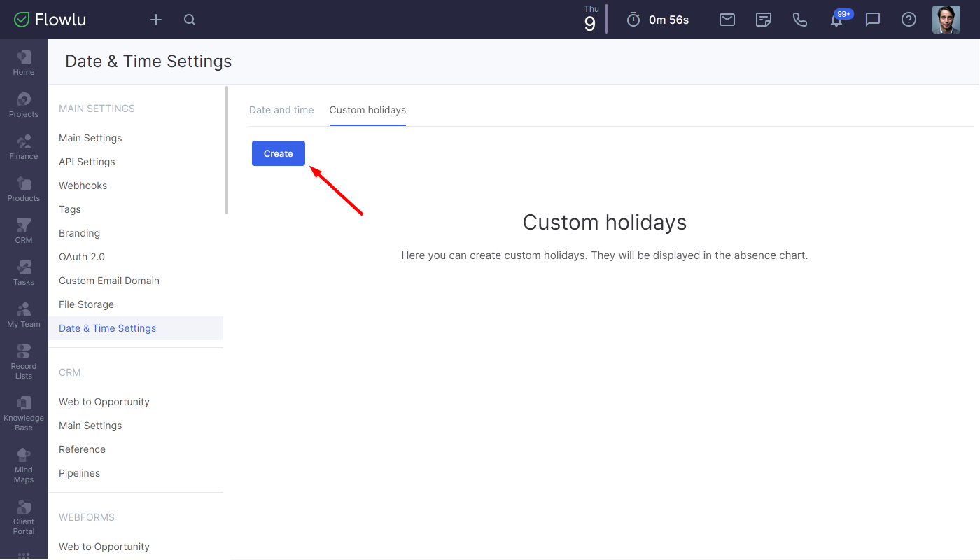Viewport: 980px width, 560px height.
Task: Open Knowledge Base module in sidebar
Action: [x=24, y=414]
